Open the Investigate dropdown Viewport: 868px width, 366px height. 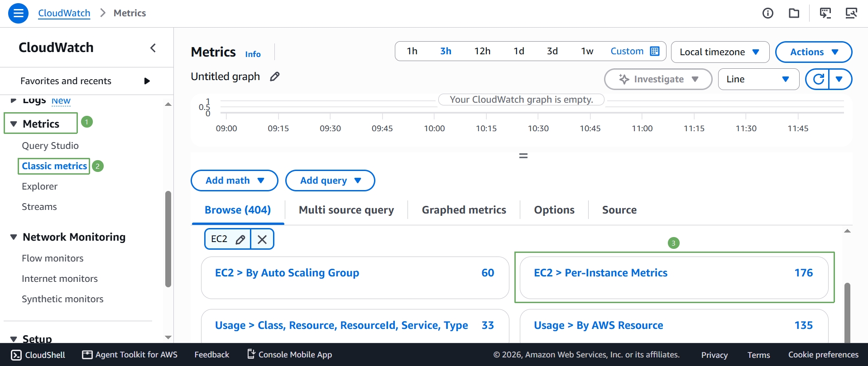coord(658,79)
